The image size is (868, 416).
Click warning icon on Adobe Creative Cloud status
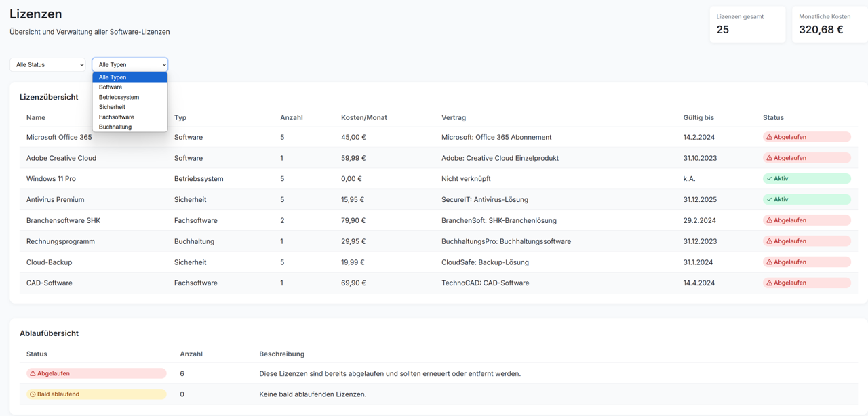(x=769, y=158)
